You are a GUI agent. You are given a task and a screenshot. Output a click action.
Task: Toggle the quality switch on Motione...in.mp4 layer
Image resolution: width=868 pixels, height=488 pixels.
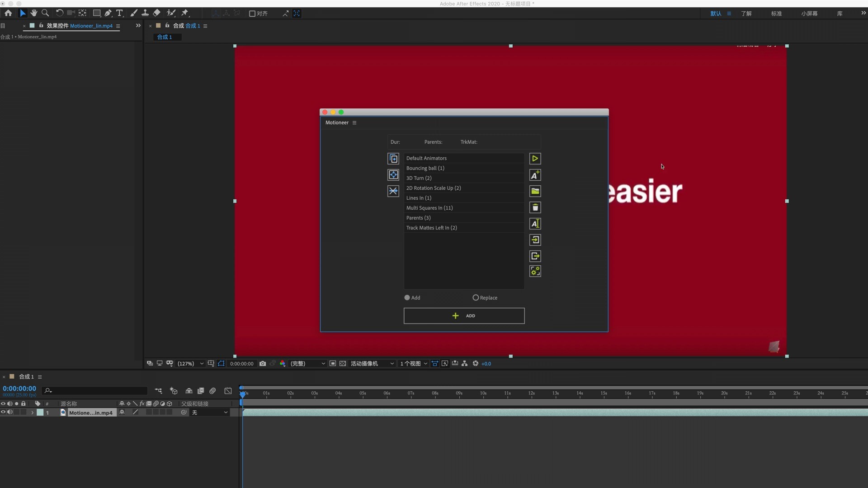click(135, 412)
